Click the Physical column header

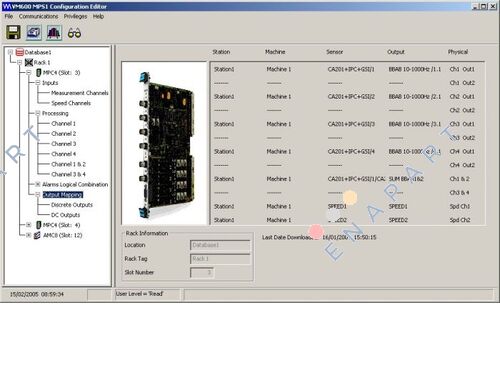(x=458, y=52)
